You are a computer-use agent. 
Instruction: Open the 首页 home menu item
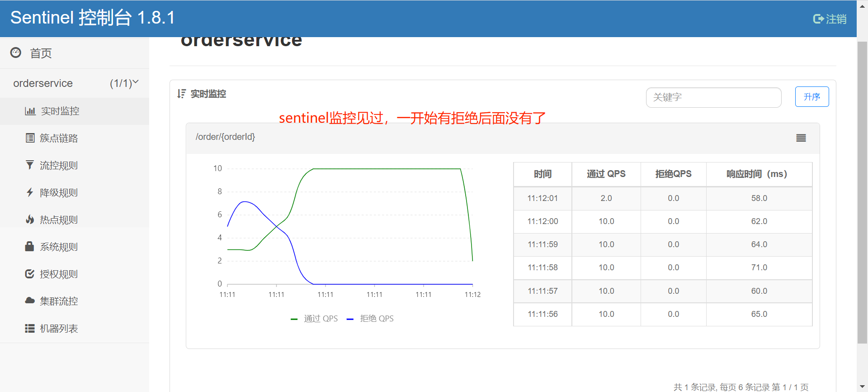pyautogui.click(x=75, y=53)
